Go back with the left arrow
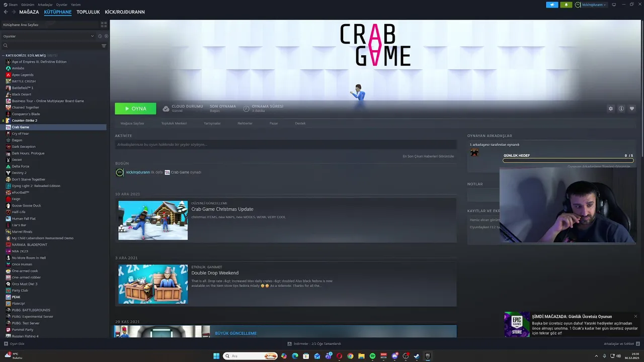The image size is (644, 362). coord(6,12)
